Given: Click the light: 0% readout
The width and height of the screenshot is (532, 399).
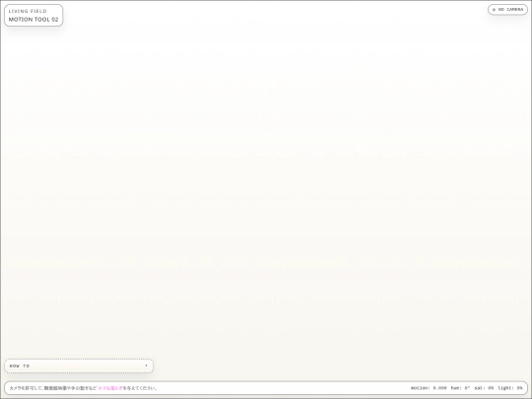Looking at the screenshot, I should coord(510,388).
